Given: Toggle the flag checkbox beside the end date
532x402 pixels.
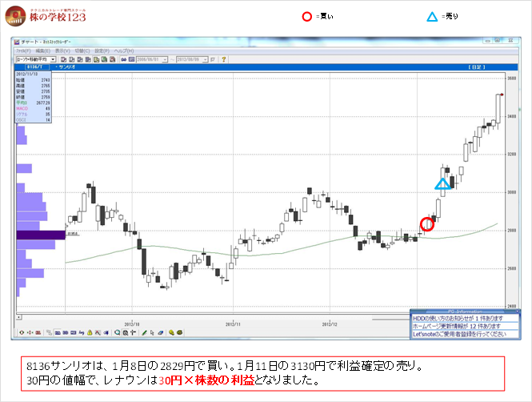Looking at the screenshot, I should tap(214, 59).
